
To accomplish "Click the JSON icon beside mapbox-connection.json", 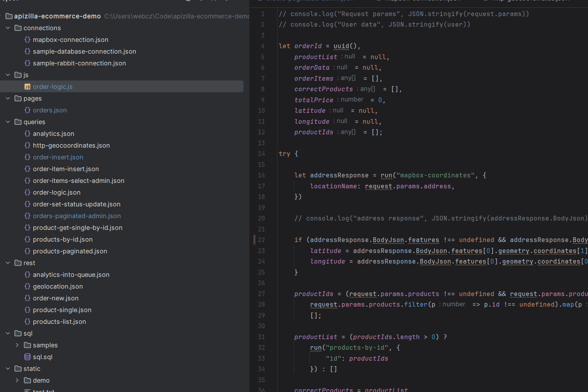I will point(27,40).
